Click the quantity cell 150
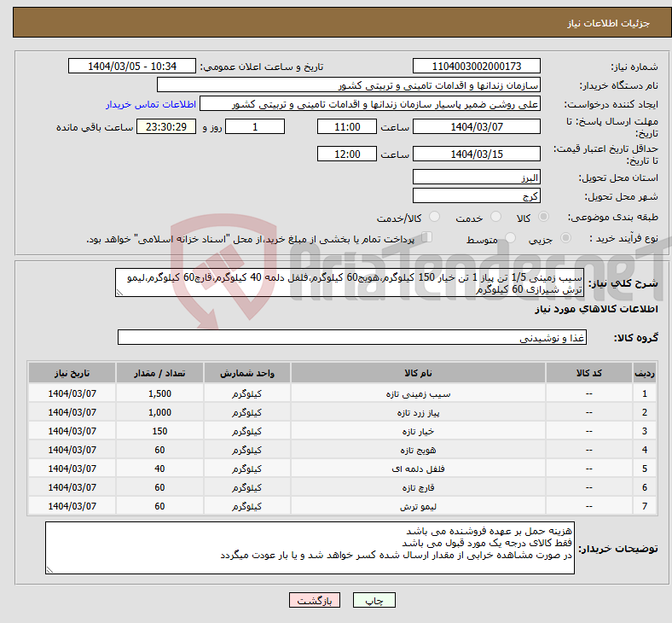This screenshot has width=672, height=623. (x=159, y=431)
